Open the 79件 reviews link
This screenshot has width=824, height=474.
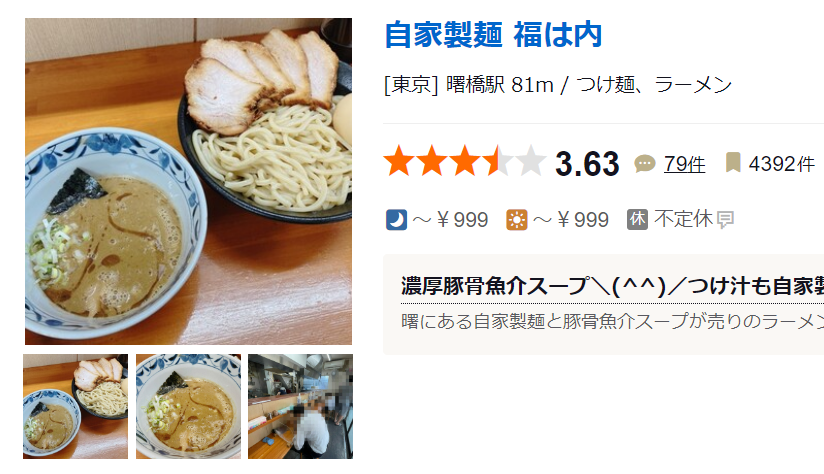tap(684, 164)
